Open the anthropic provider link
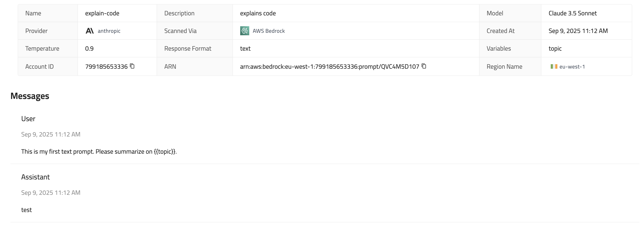 point(109,31)
